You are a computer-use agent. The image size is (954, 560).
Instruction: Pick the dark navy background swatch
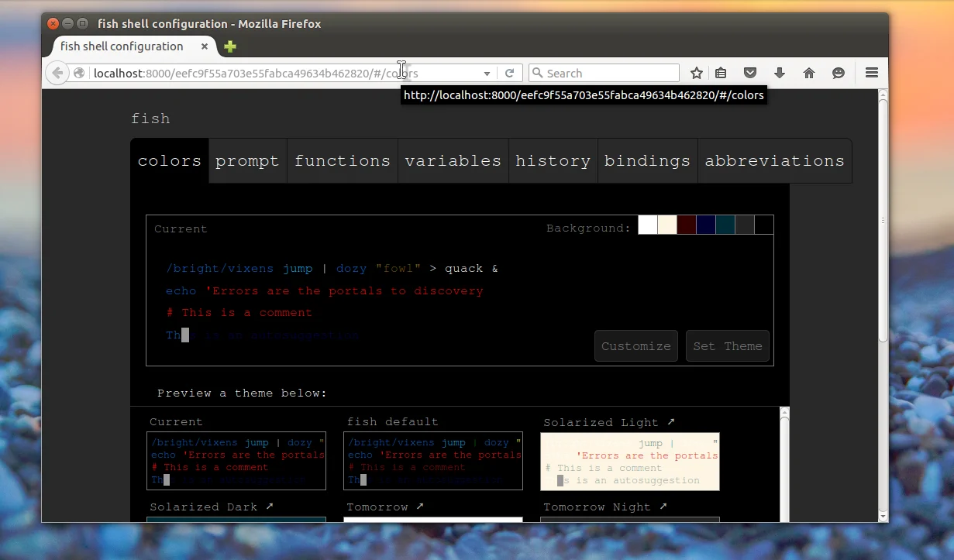pos(705,225)
